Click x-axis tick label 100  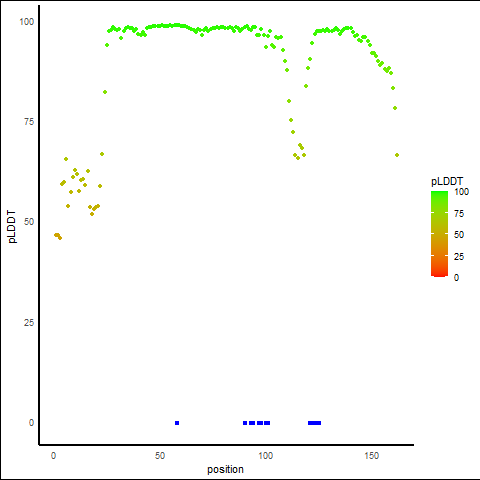266,456
